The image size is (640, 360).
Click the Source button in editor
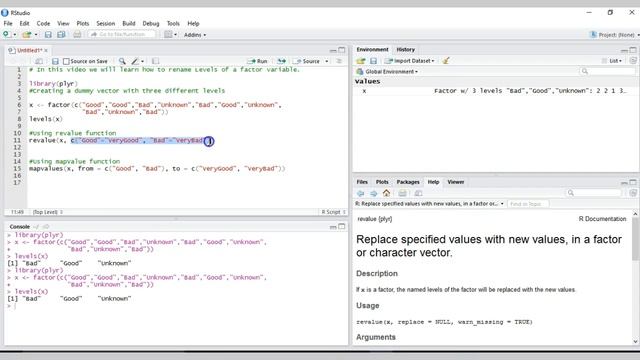click(307, 61)
